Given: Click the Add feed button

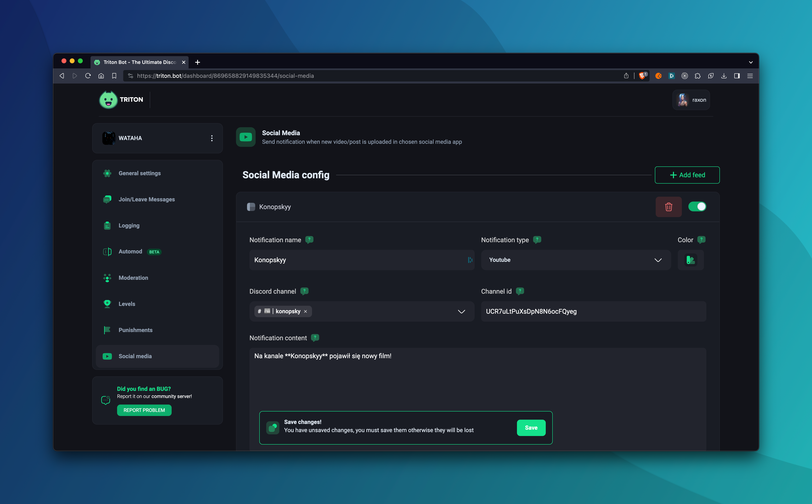Looking at the screenshot, I should (687, 175).
